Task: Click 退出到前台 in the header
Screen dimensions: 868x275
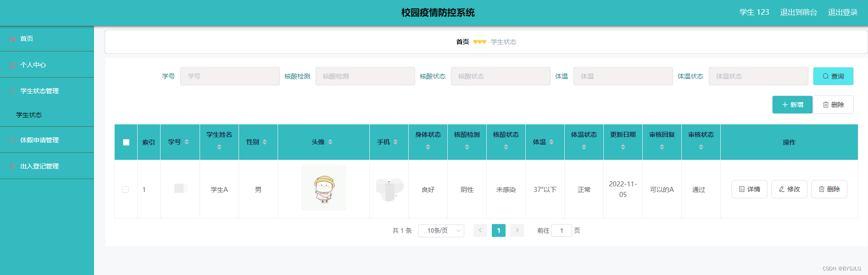Action: pyautogui.click(x=799, y=12)
